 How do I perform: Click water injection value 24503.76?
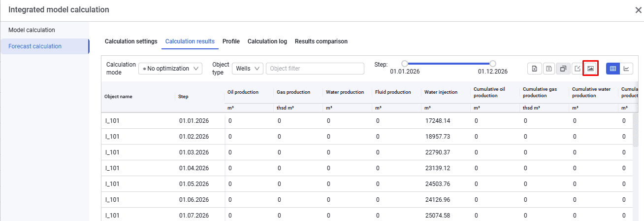click(x=438, y=184)
